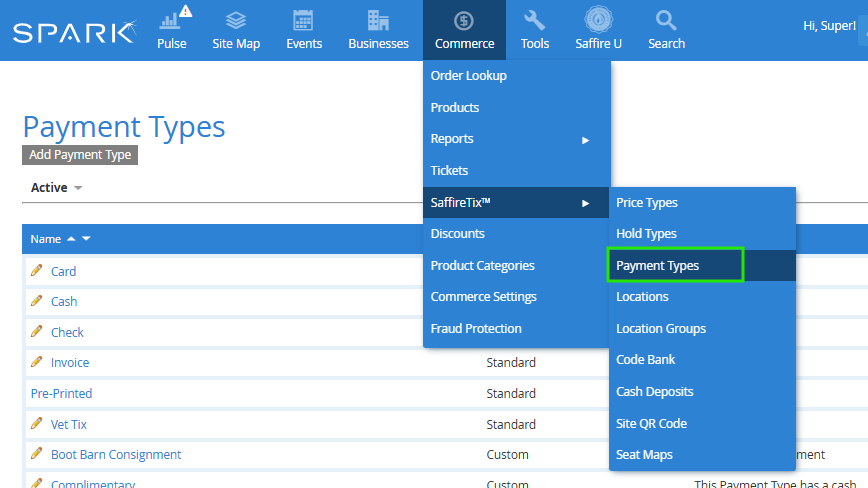Viewport: 868px width, 488px height.
Task: Edit Check using its pencil icon
Action: coord(37,331)
